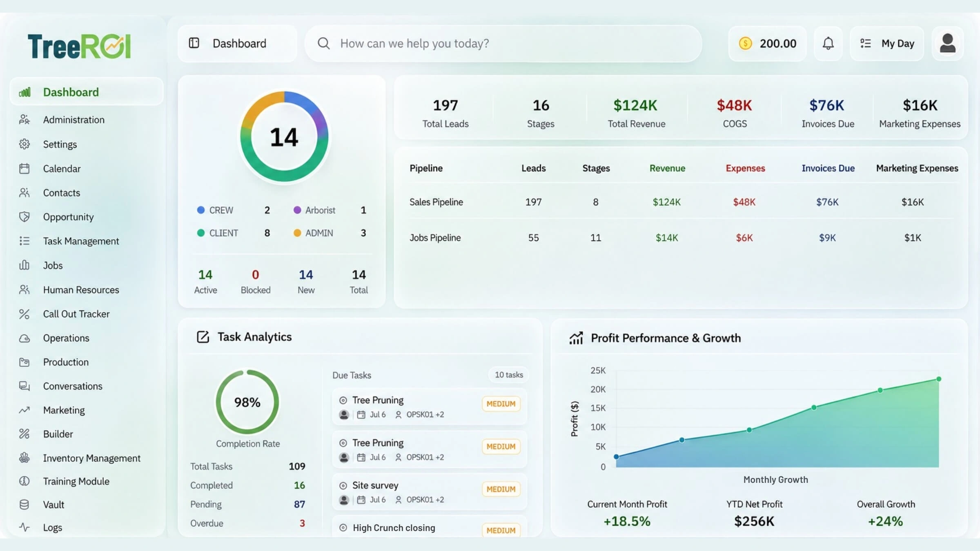The height and width of the screenshot is (551, 980).
Task: Select Inventory Management in sidebar
Action: coord(91,458)
